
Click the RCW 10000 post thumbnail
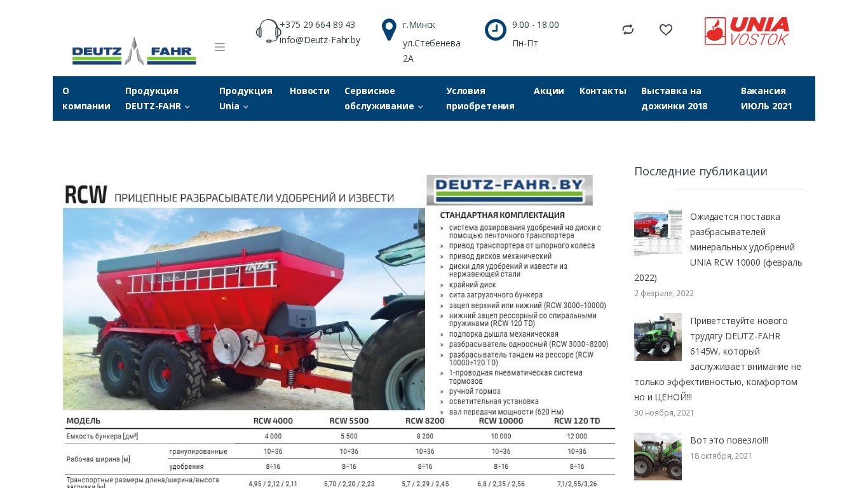click(x=658, y=232)
